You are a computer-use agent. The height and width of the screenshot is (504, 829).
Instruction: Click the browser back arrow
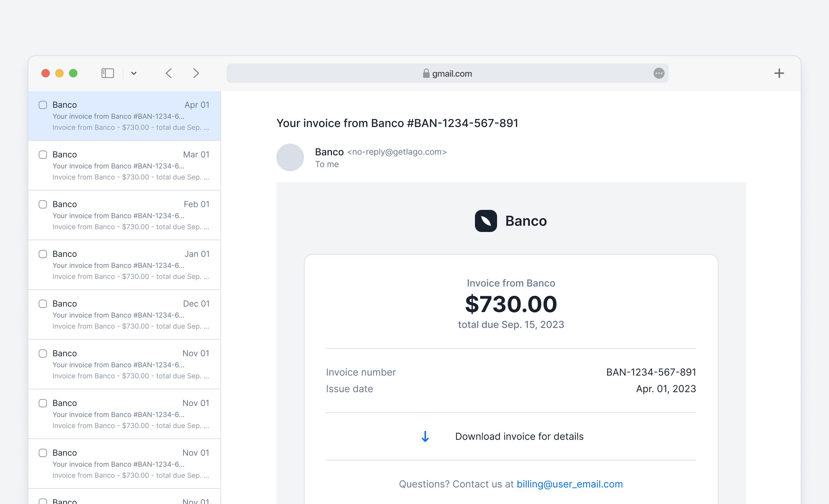(169, 73)
